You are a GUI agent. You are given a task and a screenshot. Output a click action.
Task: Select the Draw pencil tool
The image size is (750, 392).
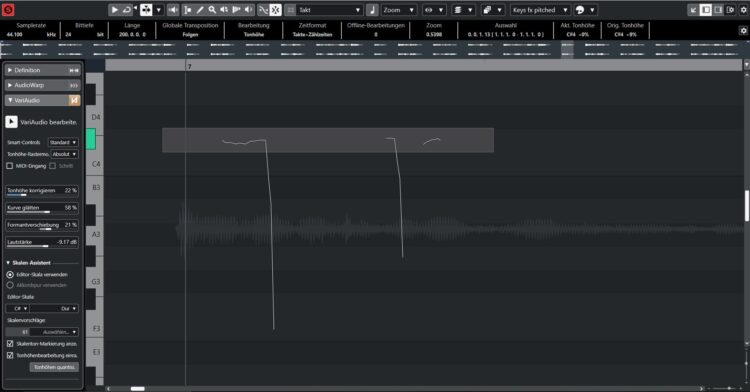click(200, 10)
